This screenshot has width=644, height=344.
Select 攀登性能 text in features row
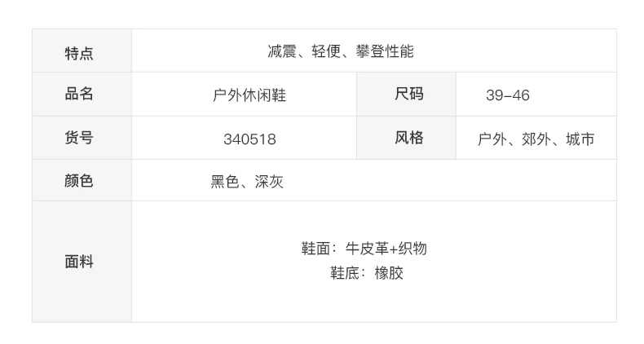pos(384,52)
